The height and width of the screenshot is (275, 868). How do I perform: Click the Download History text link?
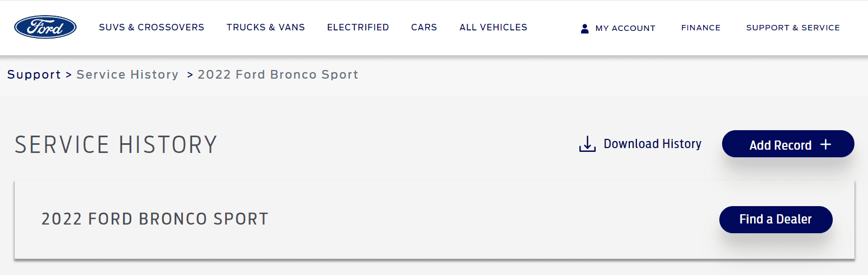(x=653, y=144)
